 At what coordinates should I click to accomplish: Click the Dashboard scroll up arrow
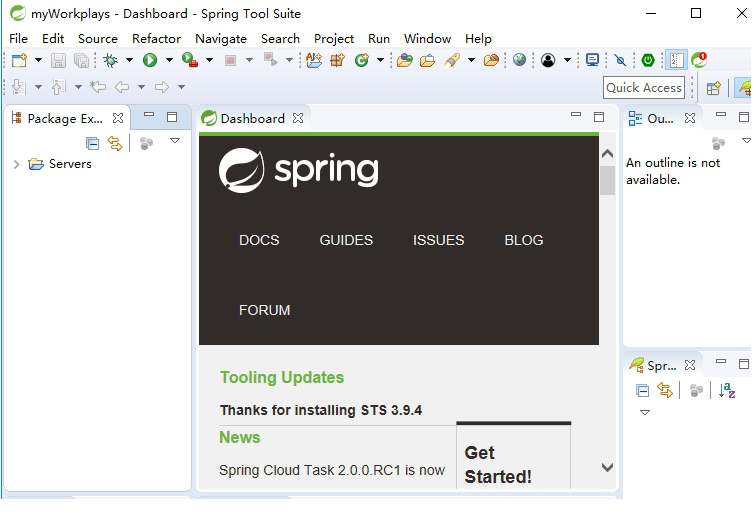(608, 154)
